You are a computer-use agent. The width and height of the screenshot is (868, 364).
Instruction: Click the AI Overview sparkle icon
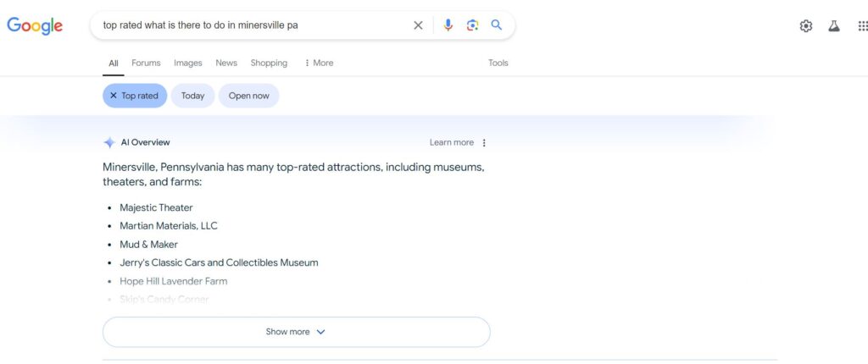tap(109, 142)
